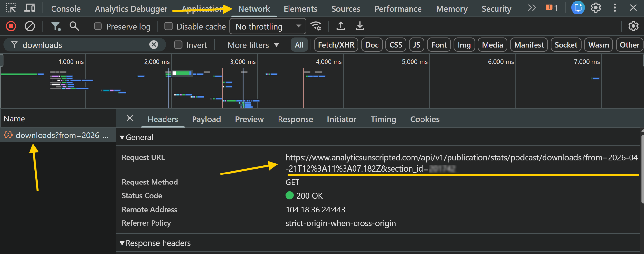Filter by JS requests
This screenshot has height=254, width=644.
tap(417, 45)
